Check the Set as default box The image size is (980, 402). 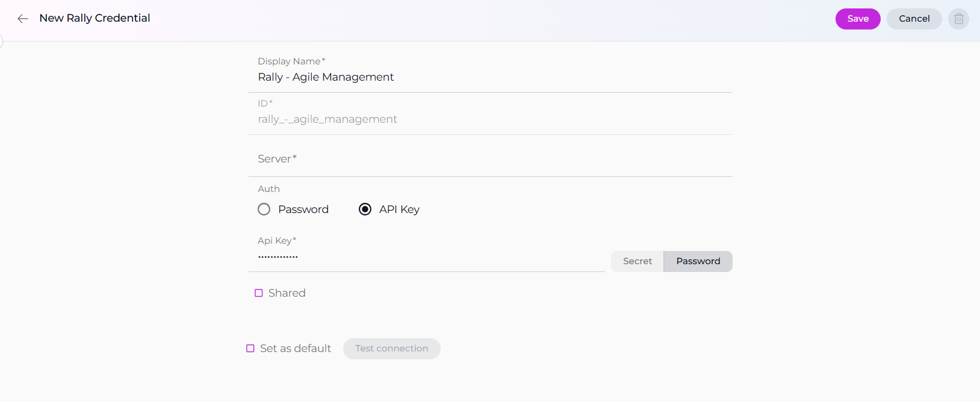point(250,348)
